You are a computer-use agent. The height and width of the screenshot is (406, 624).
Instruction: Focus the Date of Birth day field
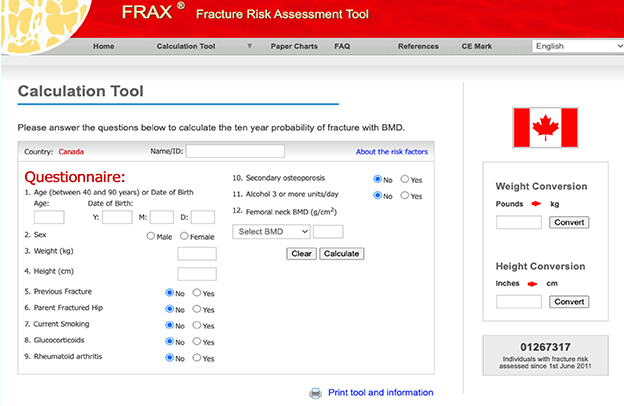(x=203, y=217)
